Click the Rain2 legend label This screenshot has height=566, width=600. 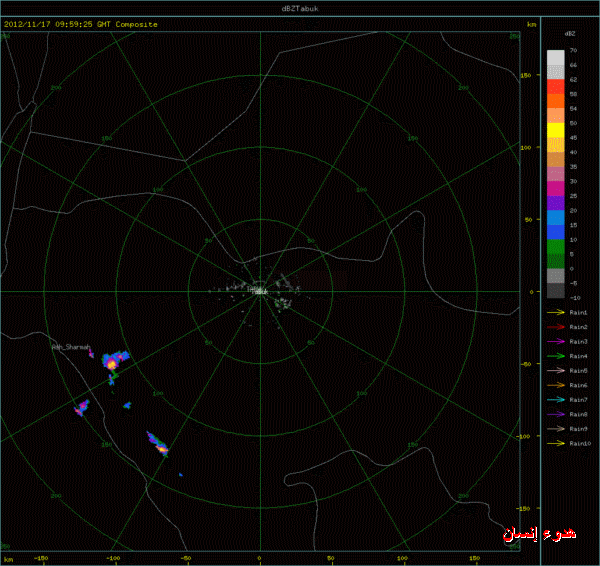point(578,327)
